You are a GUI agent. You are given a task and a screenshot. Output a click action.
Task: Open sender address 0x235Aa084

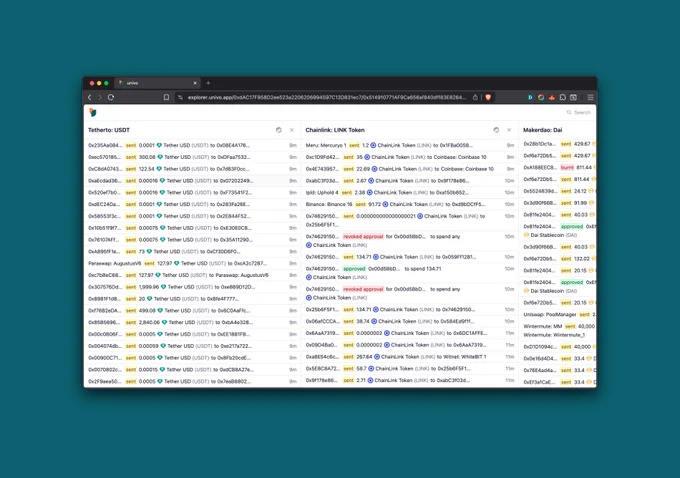(105, 145)
